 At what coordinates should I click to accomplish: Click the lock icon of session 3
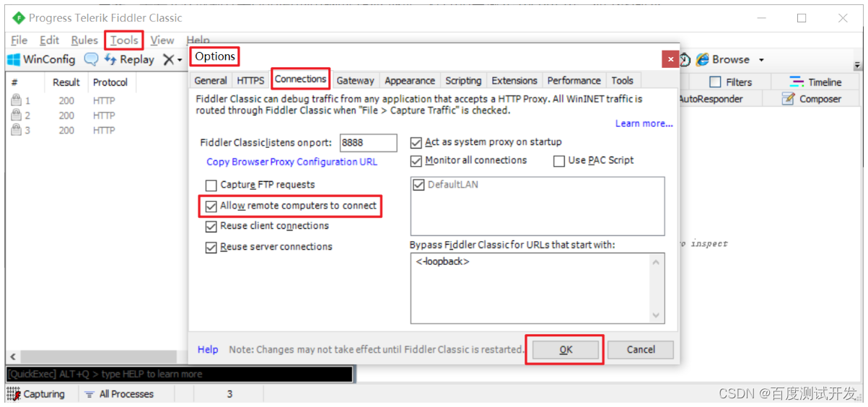[16, 131]
